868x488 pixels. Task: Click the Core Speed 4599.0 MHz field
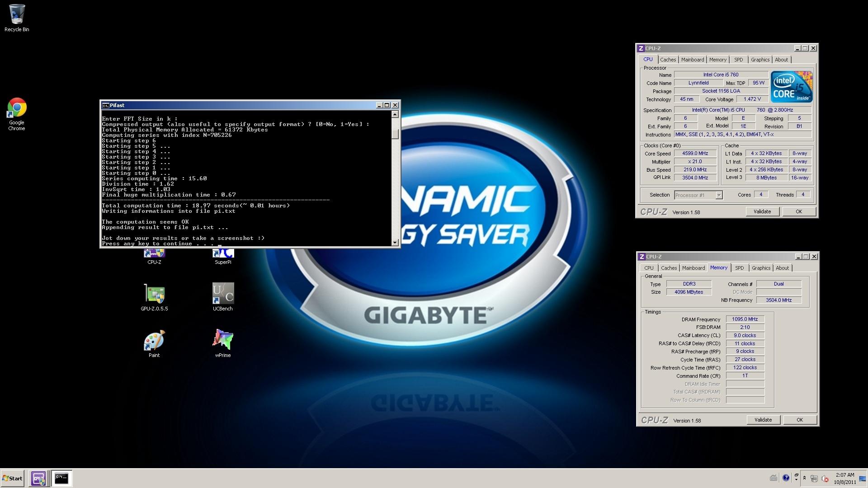[x=695, y=153]
